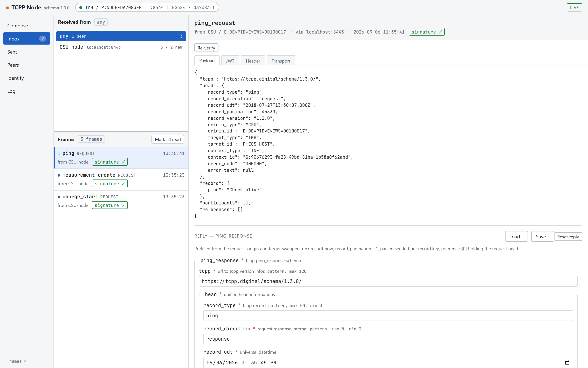The image size is (588, 368).
Task: Click the unread dot on measurement_create frame
Action: click(59, 175)
